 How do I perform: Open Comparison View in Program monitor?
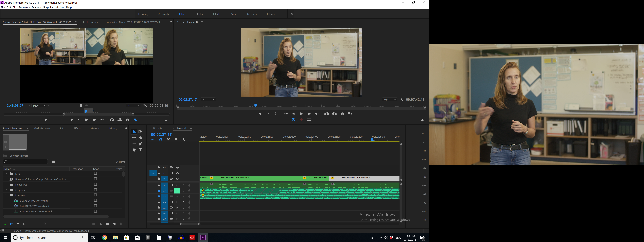[350, 114]
